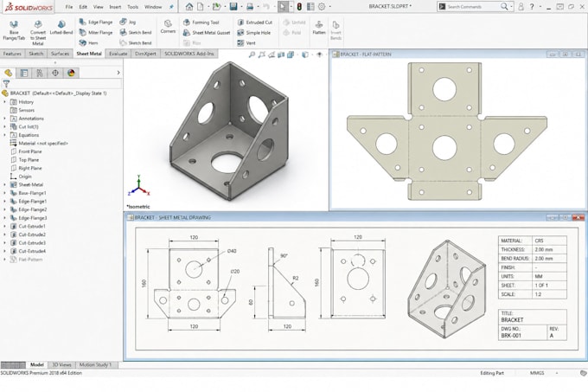
Task: Expand the manager pane chevron arrow
Action: pyautogui.click(x=118, y=73)
